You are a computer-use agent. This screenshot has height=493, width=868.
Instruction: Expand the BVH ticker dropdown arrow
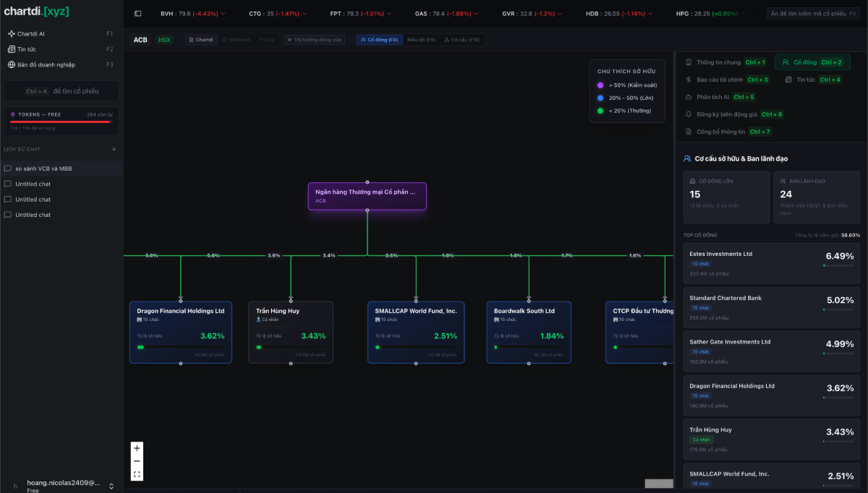click(x=224, y=14)
